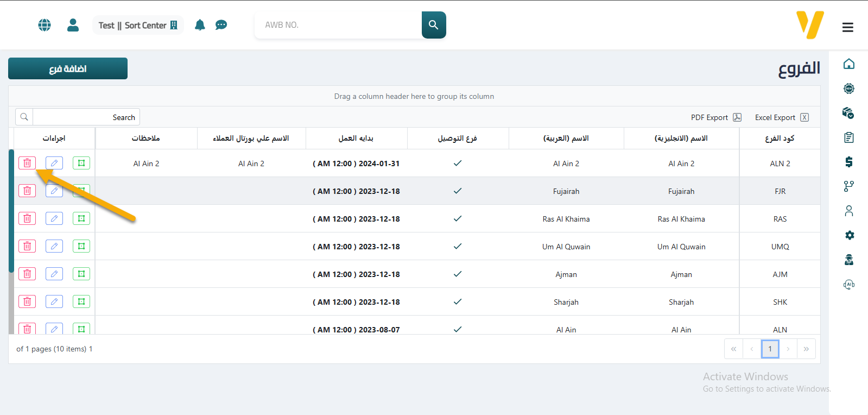Open the hamburger menu at top right
The image size is (868, 415).
pyautogui.click(x=847, y=27)
